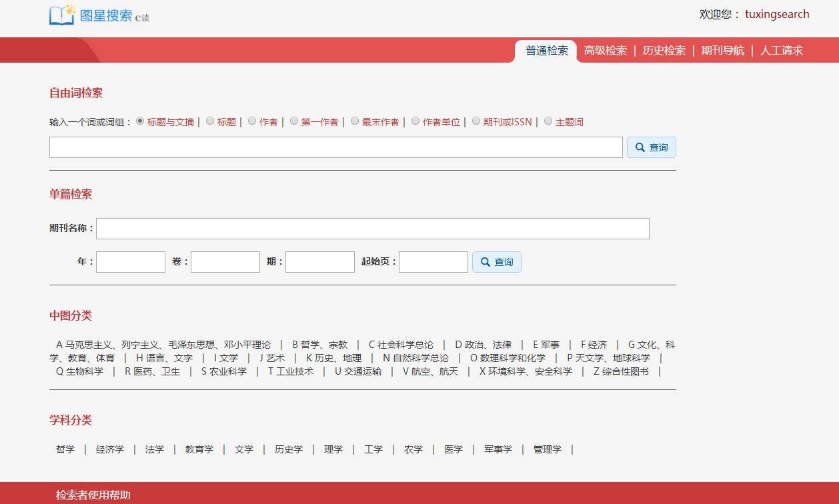The image size is (839, 504).
Task: Click the 图星搜索 logo icon
Action: click(63, 15)
